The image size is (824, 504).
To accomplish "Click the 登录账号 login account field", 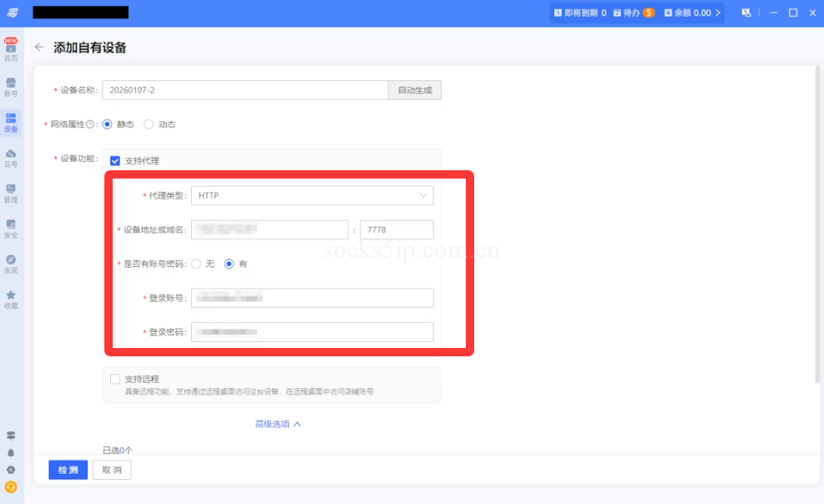I will pyautogui.click(x=313, y=298).
